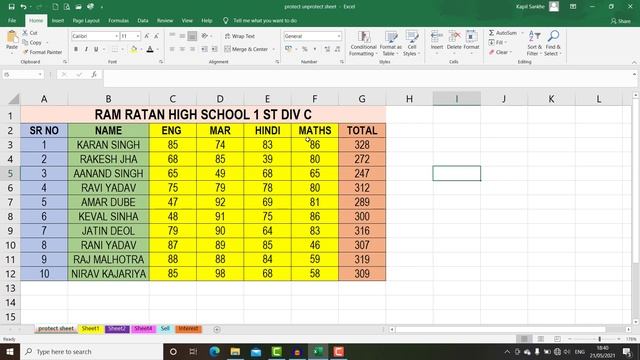Activate Format Painter
The image size is (640, 360).
[42, 52]
